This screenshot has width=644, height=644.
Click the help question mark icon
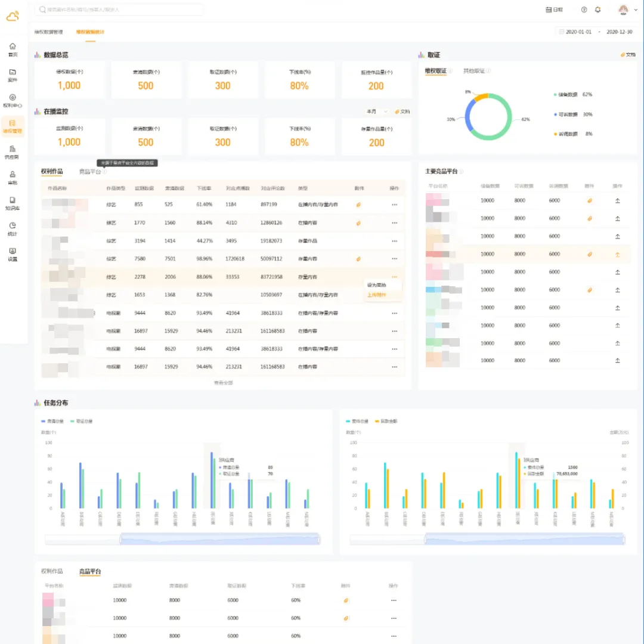(x=584, y=10)
